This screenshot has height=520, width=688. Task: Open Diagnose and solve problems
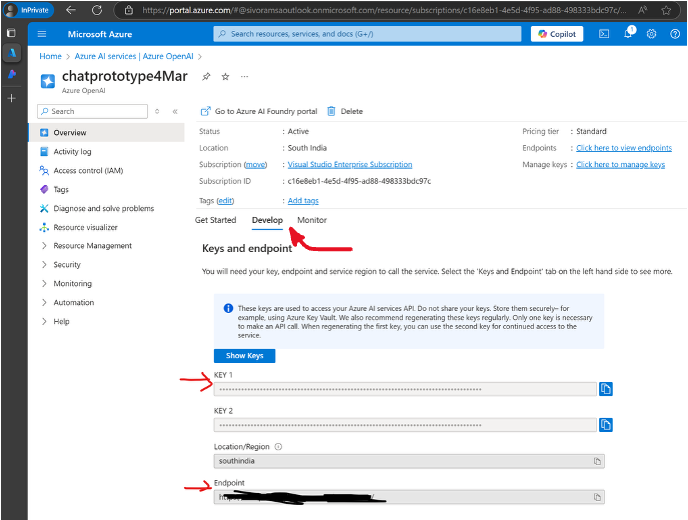pyautogui.click(x=106, y=208)
